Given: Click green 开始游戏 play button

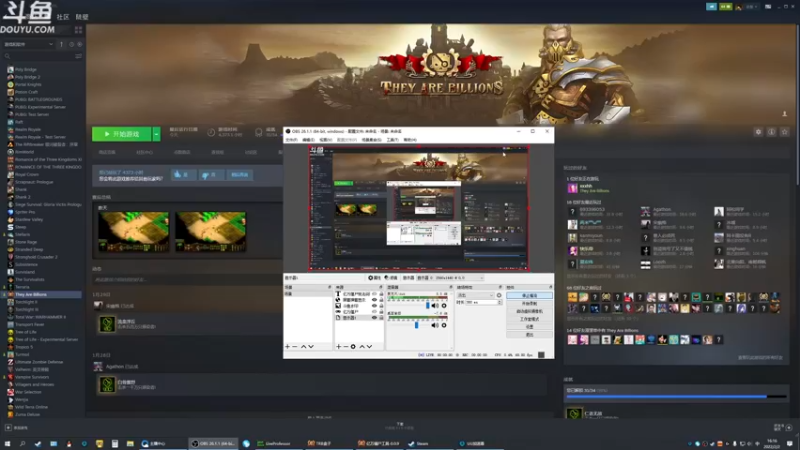Looking at the screenshot, I should coord(121,134).
